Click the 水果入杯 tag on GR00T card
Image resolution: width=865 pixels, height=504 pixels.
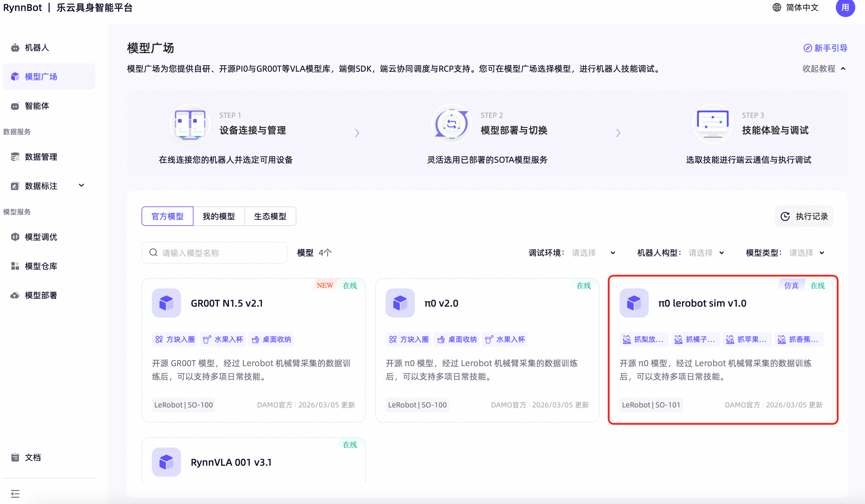223,339
